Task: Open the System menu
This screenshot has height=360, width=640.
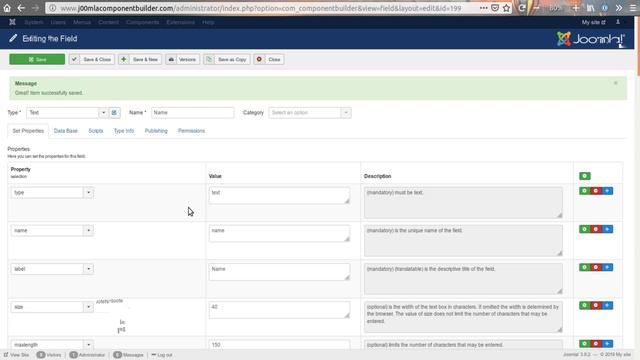Action: click(33, 22)
